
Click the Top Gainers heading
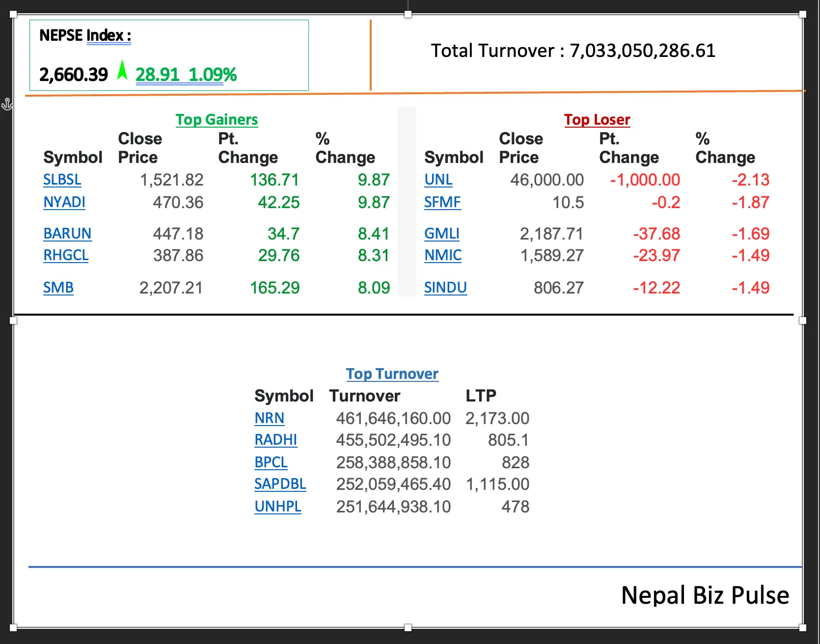pos(217,120)
